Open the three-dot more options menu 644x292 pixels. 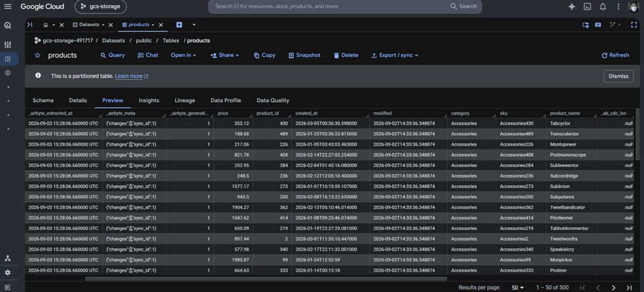(x=618, y=6)
